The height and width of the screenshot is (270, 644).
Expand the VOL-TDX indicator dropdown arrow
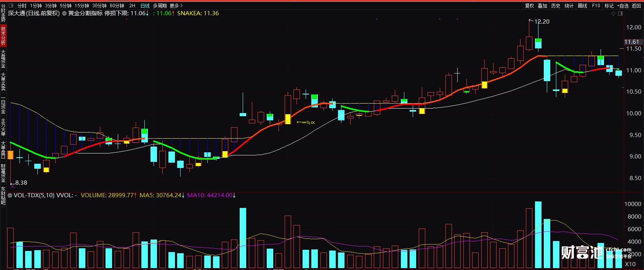coord(10,195)
